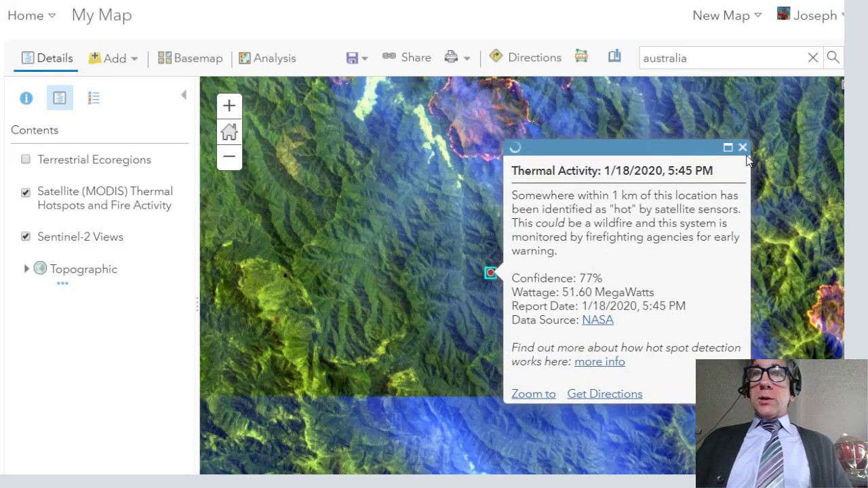Zoom out on the map

click(229, 157)
